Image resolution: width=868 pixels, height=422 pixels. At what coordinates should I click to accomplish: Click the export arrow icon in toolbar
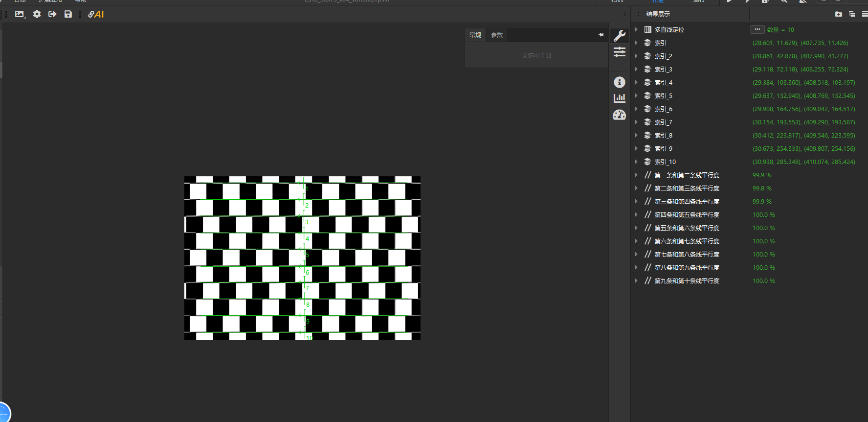(x=52, y=14)
